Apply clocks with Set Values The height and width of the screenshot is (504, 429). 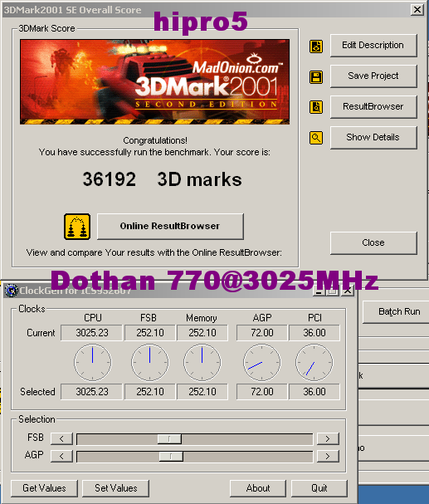coord(115,488)
